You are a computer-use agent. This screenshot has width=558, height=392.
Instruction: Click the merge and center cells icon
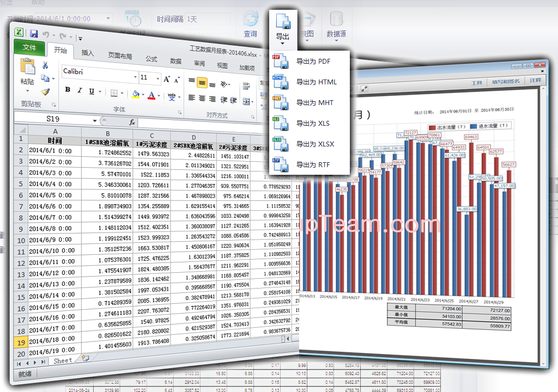(246, 102)
